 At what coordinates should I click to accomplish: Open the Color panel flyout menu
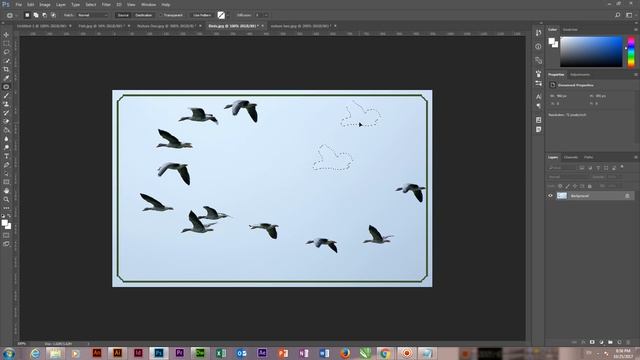tap(636, 29)
